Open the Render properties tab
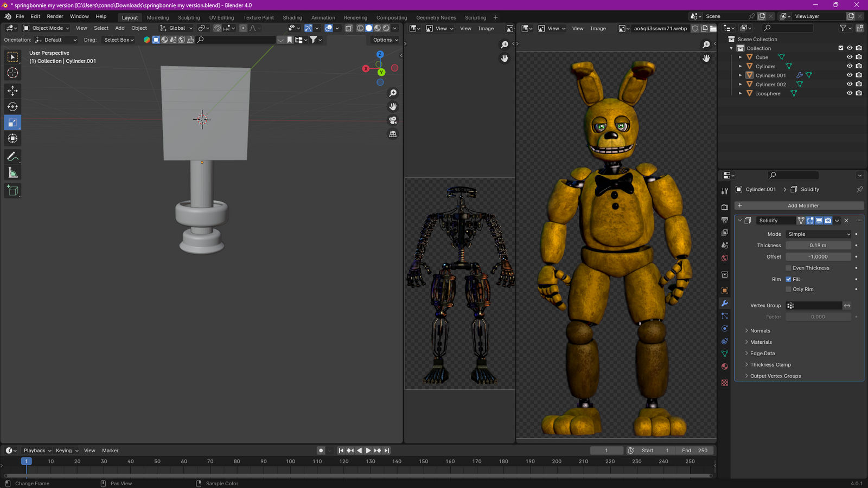868x488 pixels. coord(725,207)
